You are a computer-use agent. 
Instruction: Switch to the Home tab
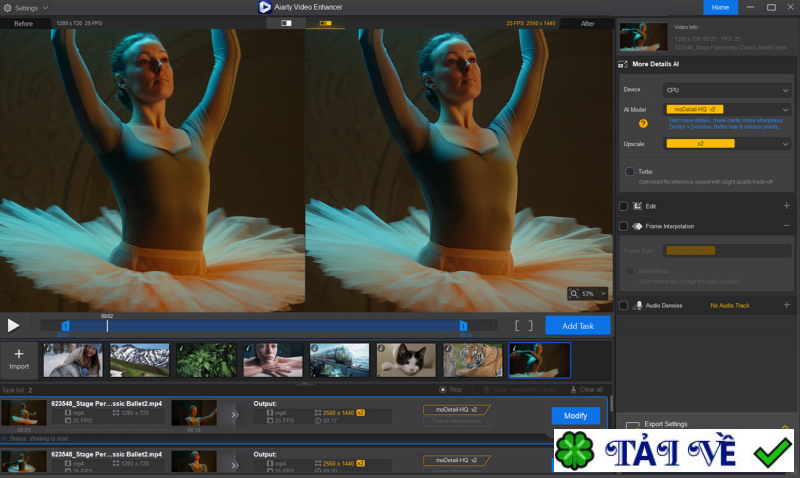[x=719, y=7]
